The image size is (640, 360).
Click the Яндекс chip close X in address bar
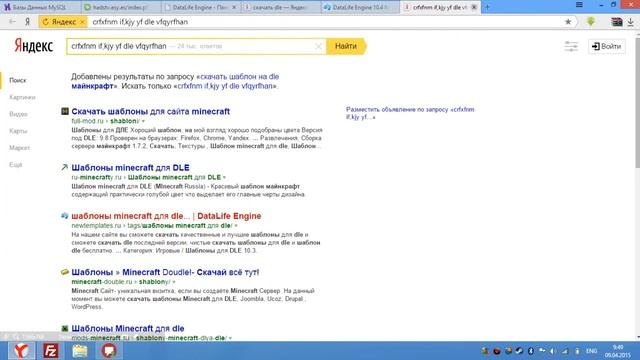[x=82, y=22]
